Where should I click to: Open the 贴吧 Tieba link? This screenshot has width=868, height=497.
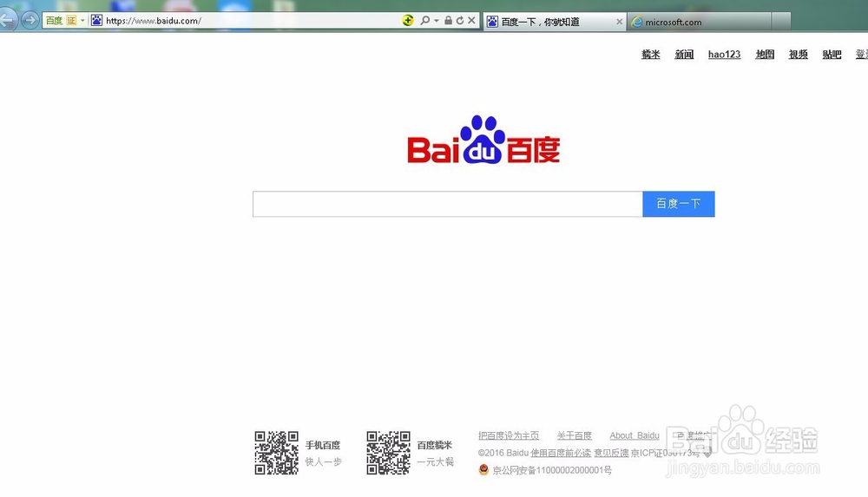coord(832,55)
